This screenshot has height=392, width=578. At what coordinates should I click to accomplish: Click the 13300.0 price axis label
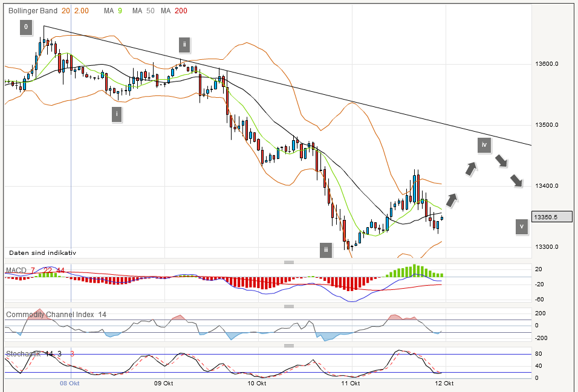pyautogui.click(x=547, y=247)
